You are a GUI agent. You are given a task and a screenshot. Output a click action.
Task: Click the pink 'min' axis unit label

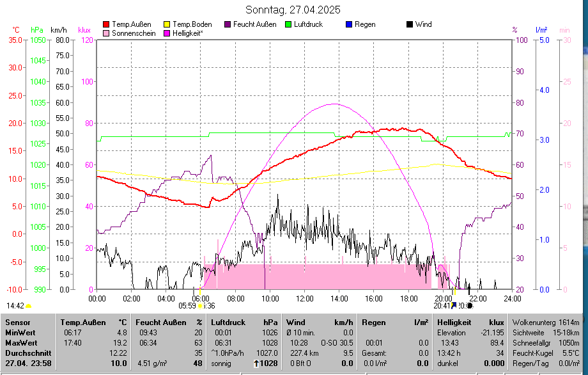(564, 30)
